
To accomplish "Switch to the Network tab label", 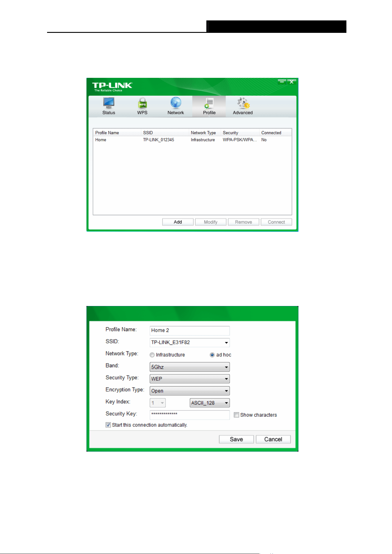I will click(176, 113).
